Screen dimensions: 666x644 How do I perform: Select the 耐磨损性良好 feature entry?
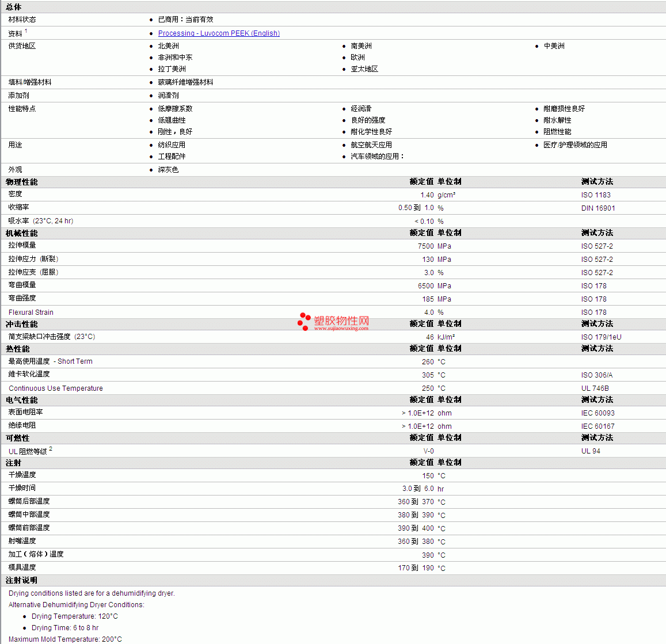pos(564,109)
